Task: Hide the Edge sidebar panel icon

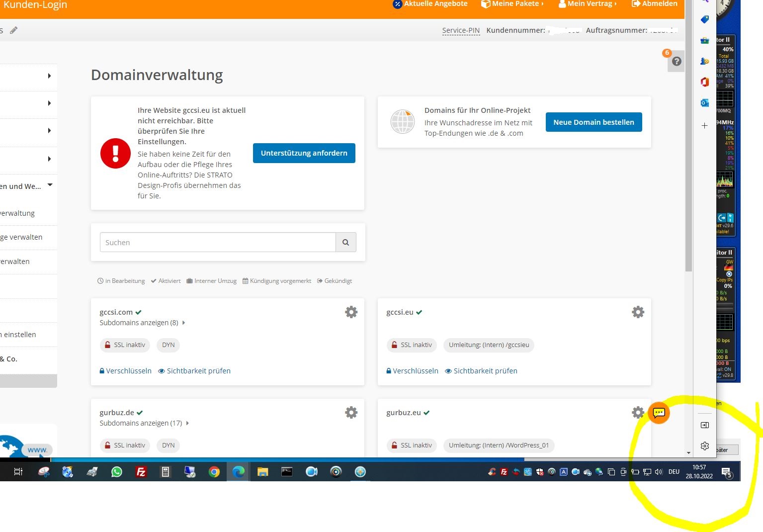Action: pos(705,425)
